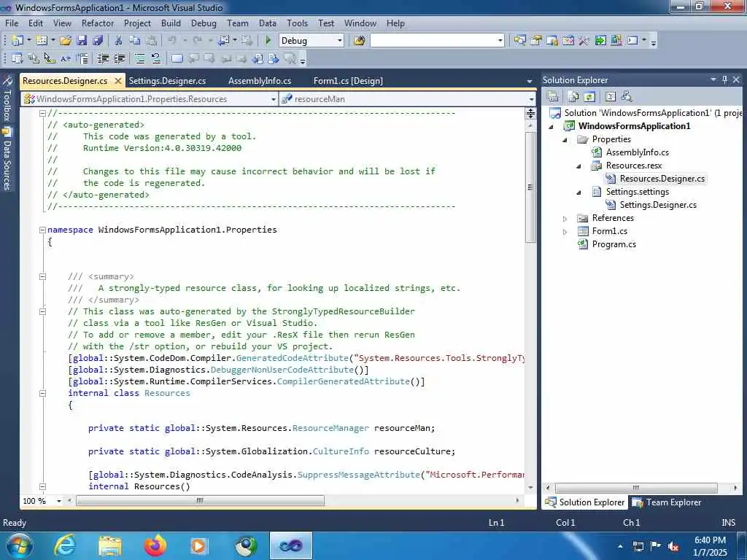Open the Tools menu
The width and height of the screenshot is (747, 560).
click(297, 23)
